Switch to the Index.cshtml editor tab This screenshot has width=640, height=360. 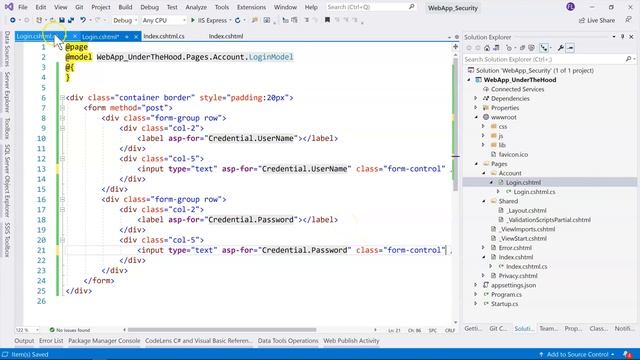point(226,36)
